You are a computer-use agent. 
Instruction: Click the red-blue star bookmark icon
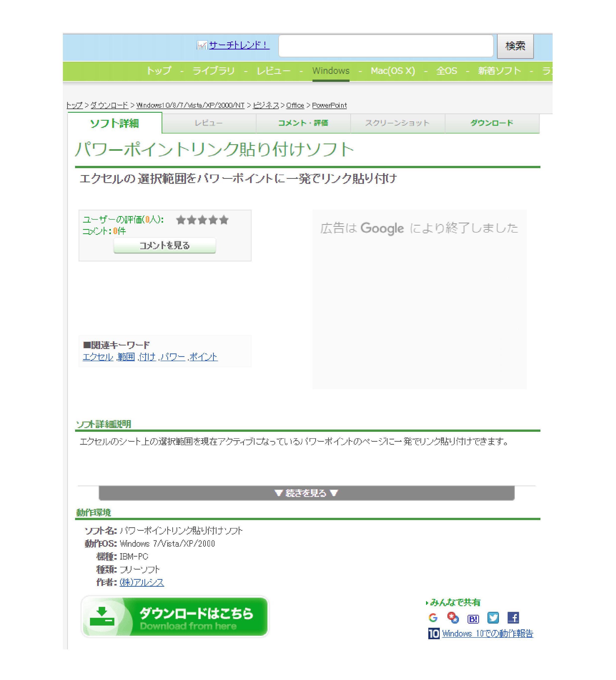(453, 618)
